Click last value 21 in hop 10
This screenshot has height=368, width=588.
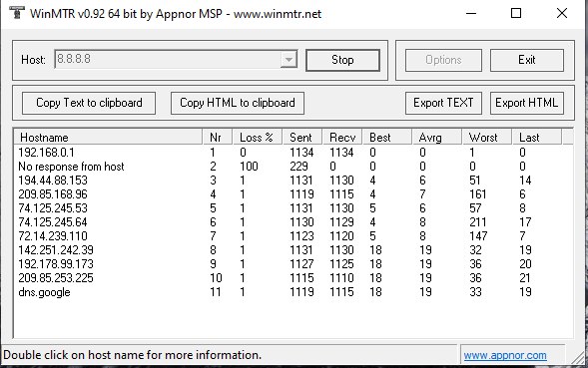tap(525, 278)
